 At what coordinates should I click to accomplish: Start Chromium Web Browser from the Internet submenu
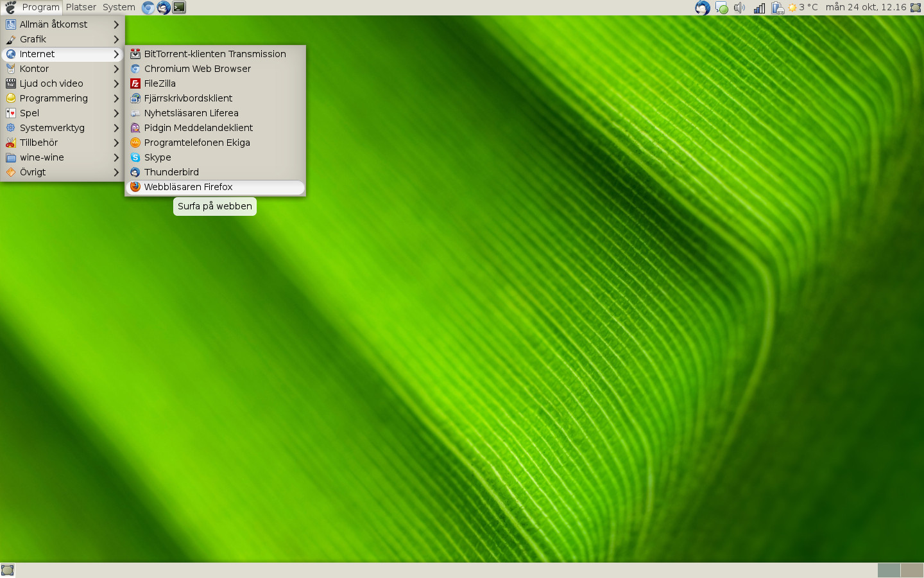[x=215, y=69]
